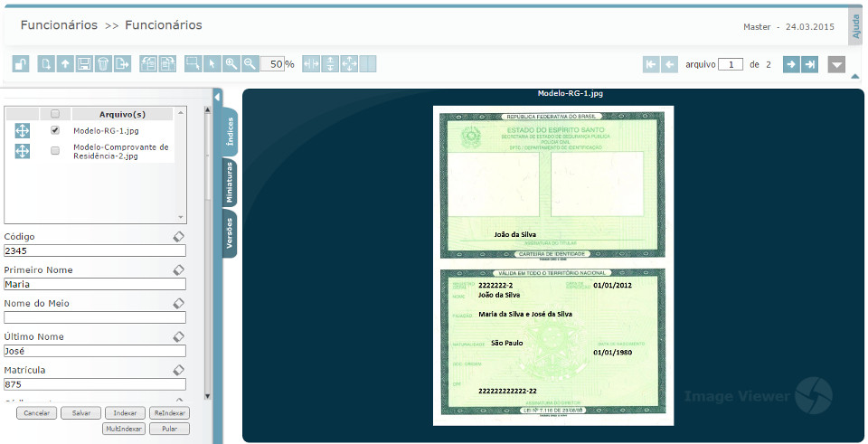Collapse the left panel with the white triangle
This screenshot has width=868, height=444.
(218, 96)
